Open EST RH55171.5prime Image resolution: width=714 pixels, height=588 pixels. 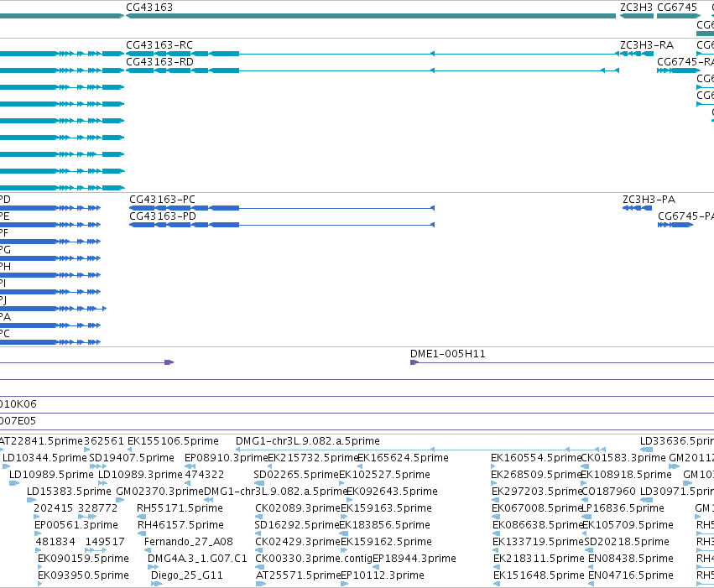180,508
